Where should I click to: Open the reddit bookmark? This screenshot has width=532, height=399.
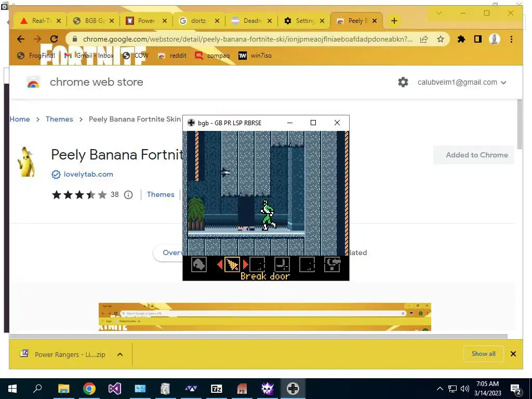[x=172, y=55]
